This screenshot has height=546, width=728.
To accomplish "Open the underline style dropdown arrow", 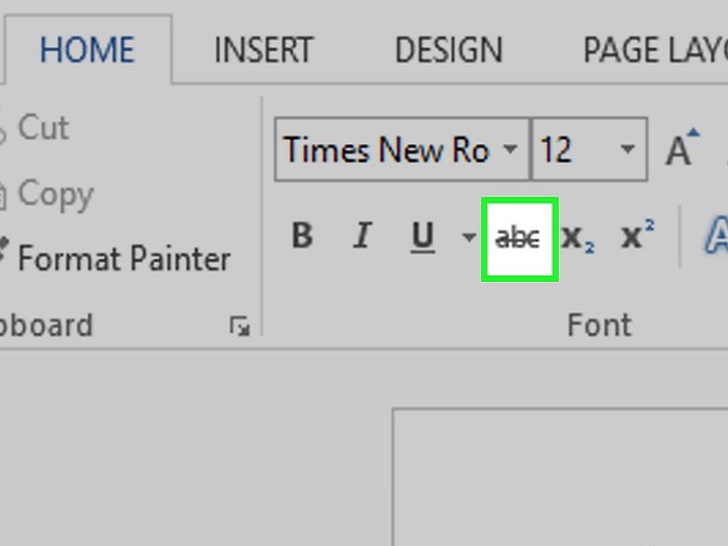I will (468, 238).
